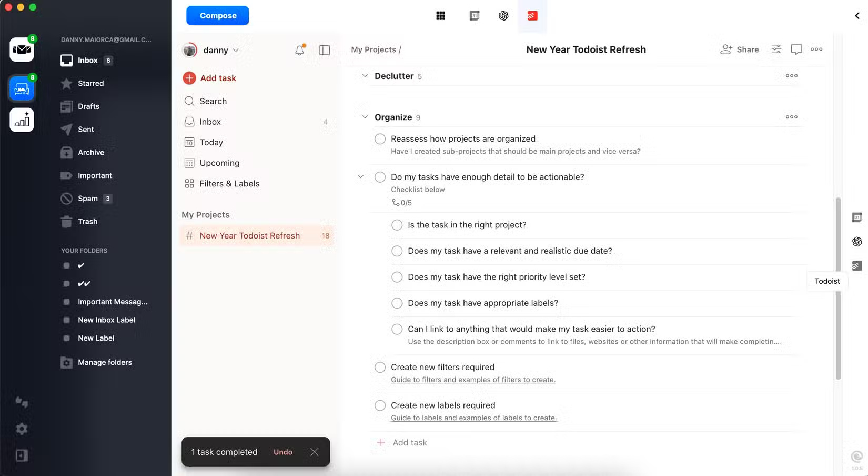This screenshot has height=476, width=868.
Task: Click Undo in the task completed toast
Action: pyautogui.click(x=282, y=452)
